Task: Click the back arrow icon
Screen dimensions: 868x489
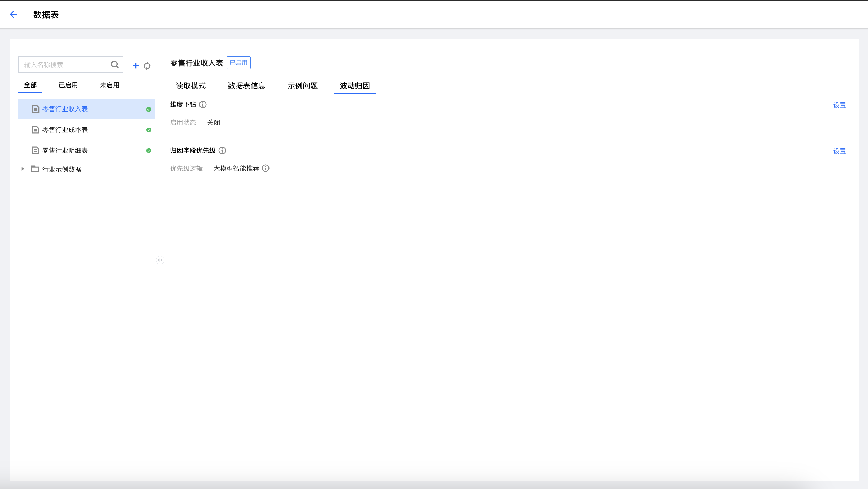Action: point(14,14)
